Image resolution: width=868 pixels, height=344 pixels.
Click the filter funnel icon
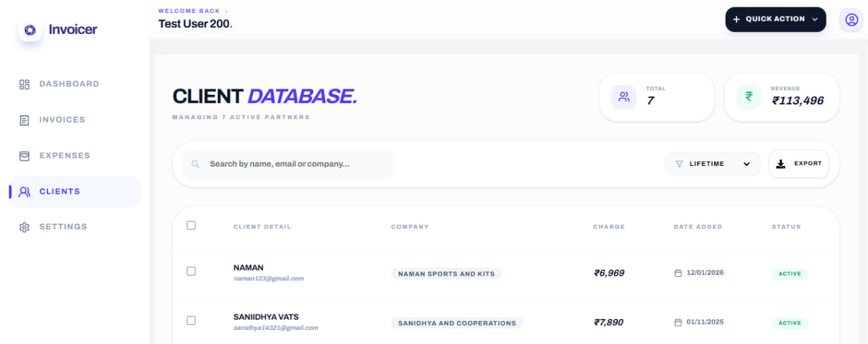point(679,164)
